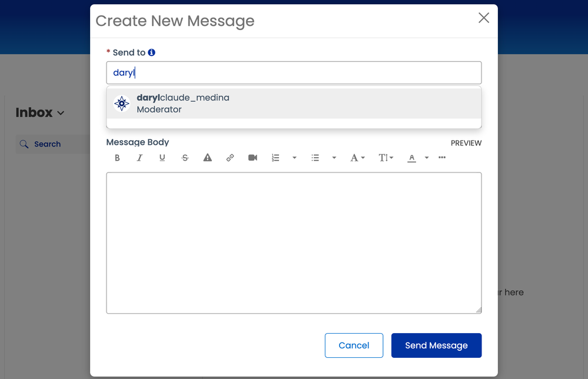
Task: Apply italic formatting to message text
Action: pyautogui.click(x=139, y=158)
